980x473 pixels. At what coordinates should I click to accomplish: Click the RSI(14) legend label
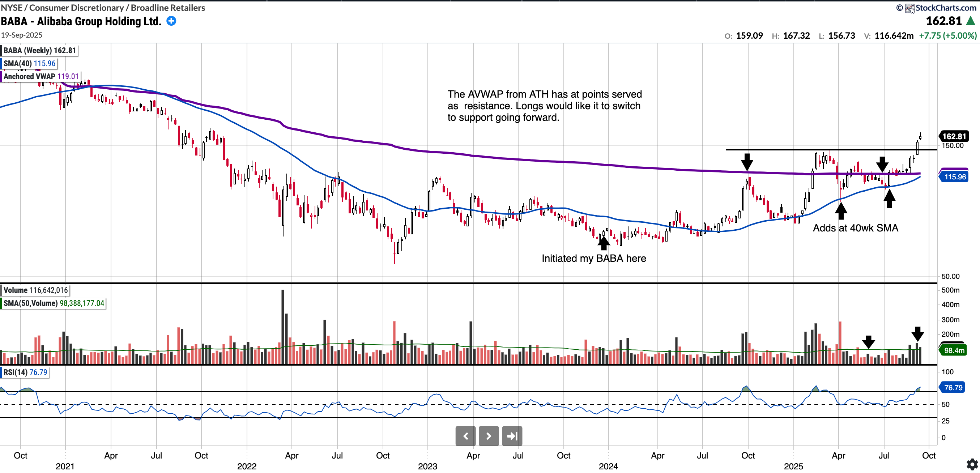[25, 372]
